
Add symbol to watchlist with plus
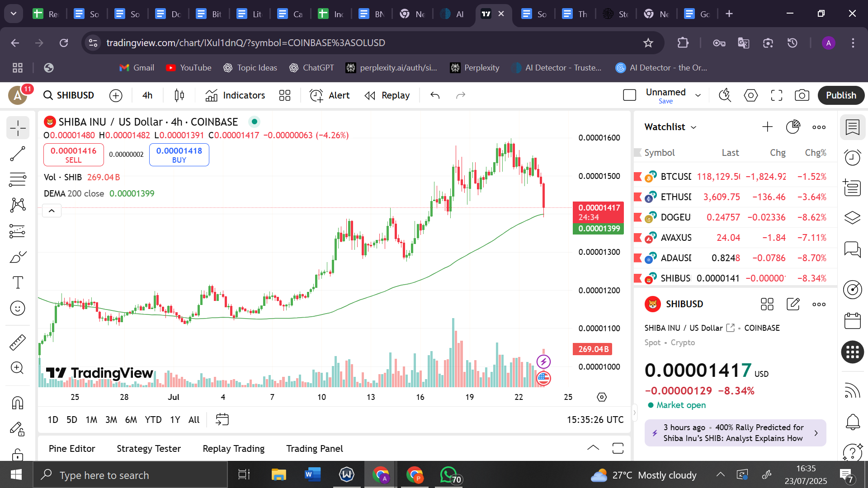click(x=767, y=127)
